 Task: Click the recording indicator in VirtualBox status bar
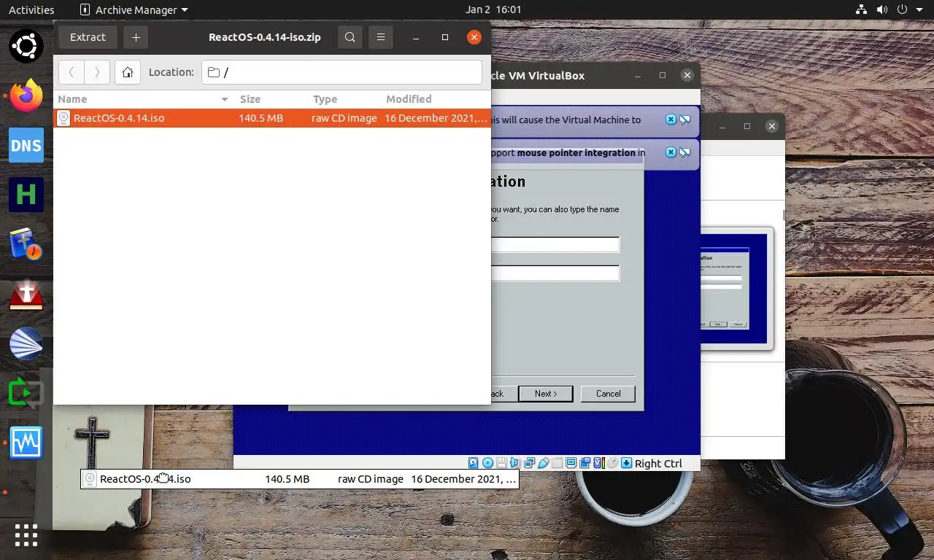(x=584, y=463)
